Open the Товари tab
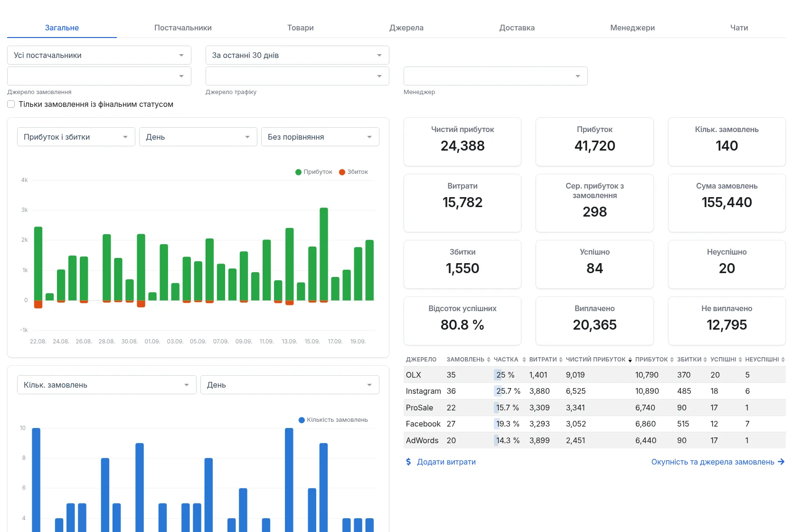 pos(301,28)
